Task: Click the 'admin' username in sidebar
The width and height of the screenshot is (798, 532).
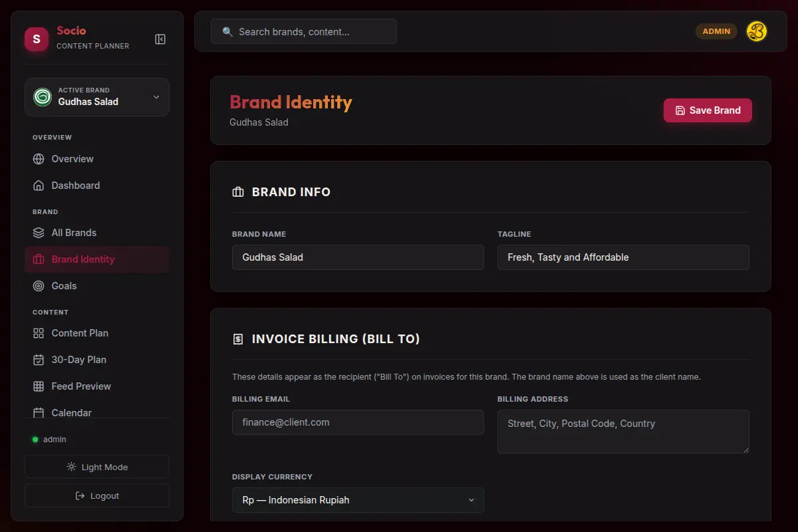Action: [55, 440]
